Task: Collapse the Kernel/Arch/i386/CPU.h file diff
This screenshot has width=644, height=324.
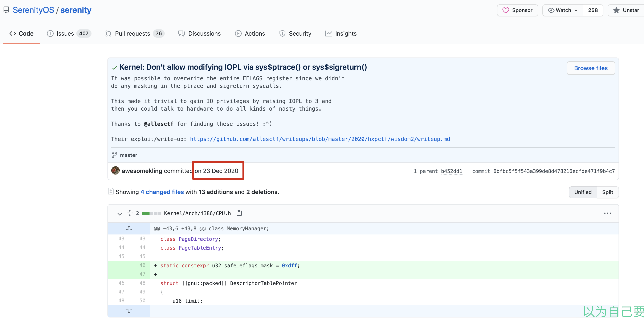Action: (119, 214)
